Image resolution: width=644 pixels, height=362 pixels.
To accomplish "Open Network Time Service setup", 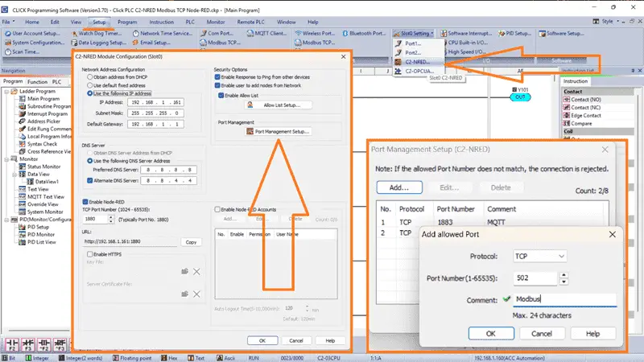I will coord(163,33).
